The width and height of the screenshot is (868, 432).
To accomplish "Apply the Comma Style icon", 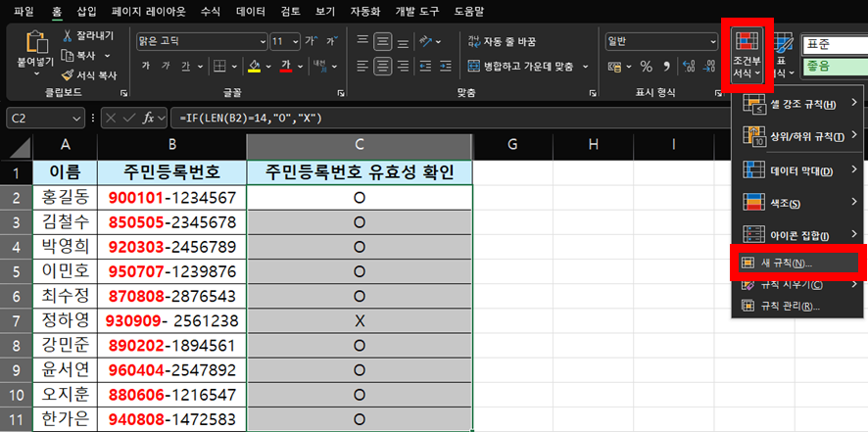I will pyautogui.click(x=666, y=67).
